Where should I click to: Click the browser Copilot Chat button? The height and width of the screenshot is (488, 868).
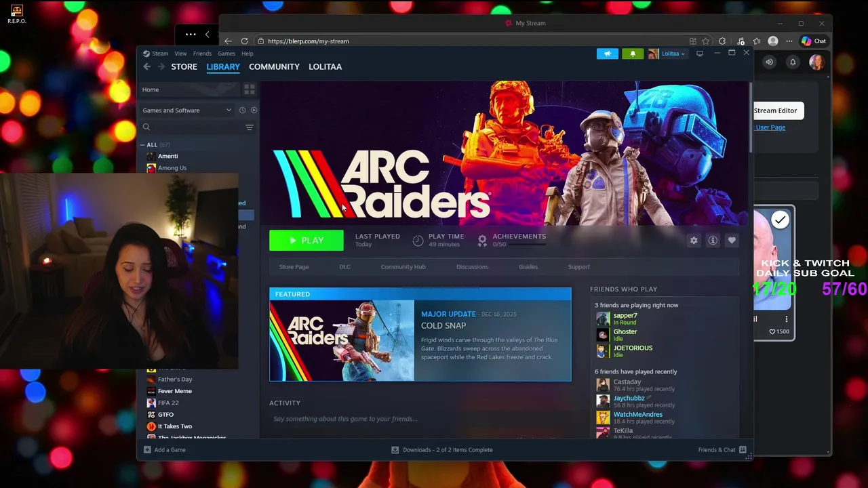coord(814,41)
